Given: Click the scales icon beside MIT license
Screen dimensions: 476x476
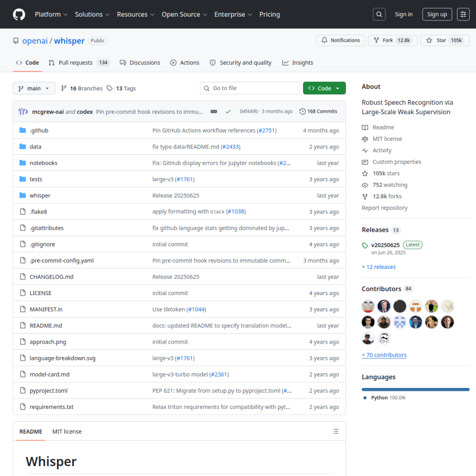Looking at the screenshot, I should 365,139.
